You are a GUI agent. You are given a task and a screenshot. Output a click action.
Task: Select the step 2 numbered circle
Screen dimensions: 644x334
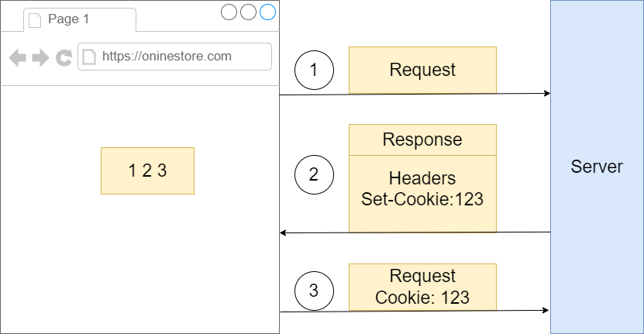pos(314,174)
